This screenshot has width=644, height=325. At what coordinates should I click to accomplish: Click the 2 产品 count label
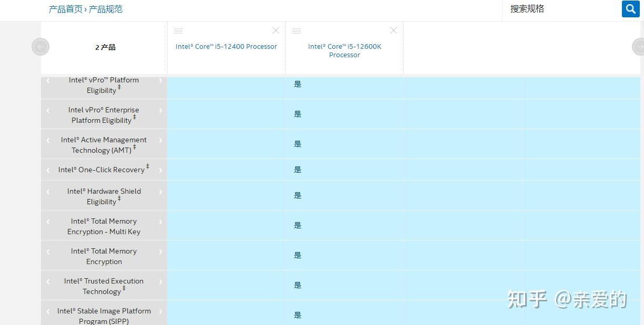tap(105, 47)
